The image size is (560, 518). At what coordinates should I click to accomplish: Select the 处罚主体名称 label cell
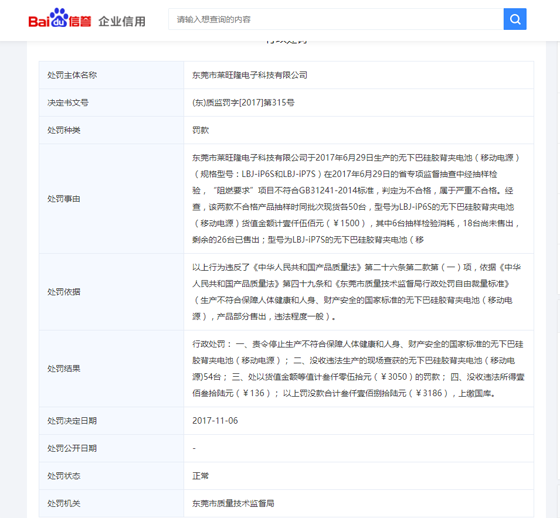(111, 75)
